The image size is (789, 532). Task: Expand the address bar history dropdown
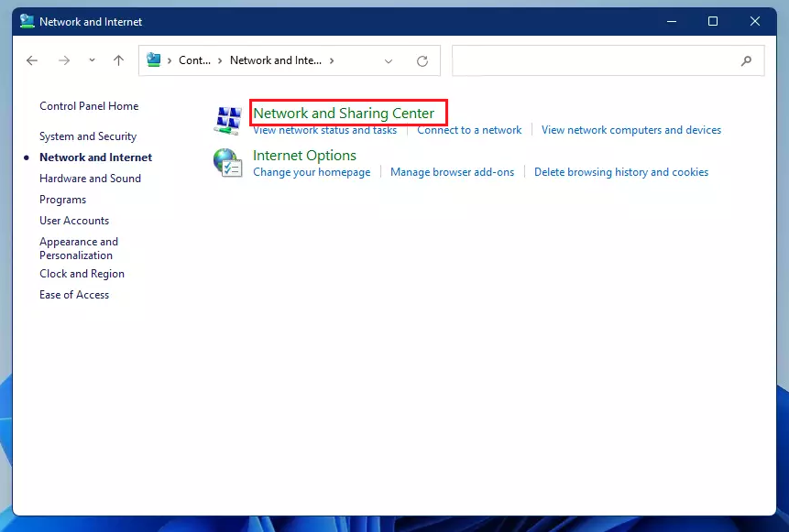point(389,61)
